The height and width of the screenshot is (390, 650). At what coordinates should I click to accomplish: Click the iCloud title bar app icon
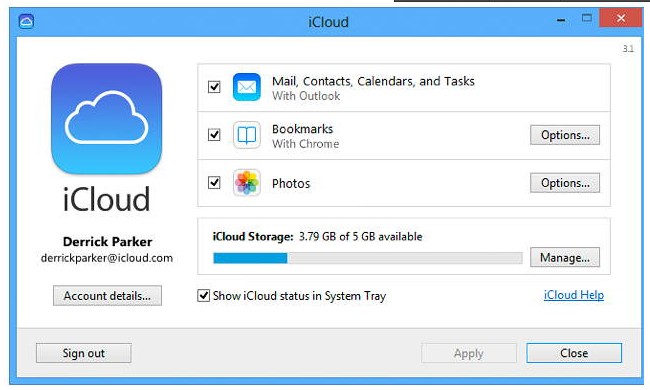pyautogui.click(x=26, y=21)
